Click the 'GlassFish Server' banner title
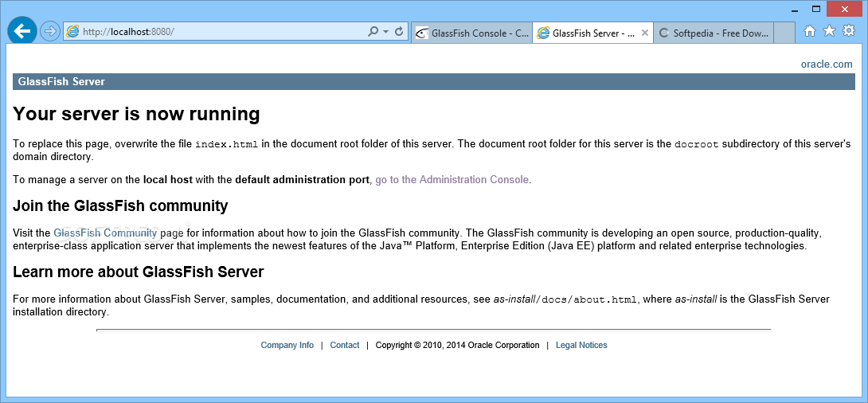Viewport: 868px width, 403px height. pos(61,82)
